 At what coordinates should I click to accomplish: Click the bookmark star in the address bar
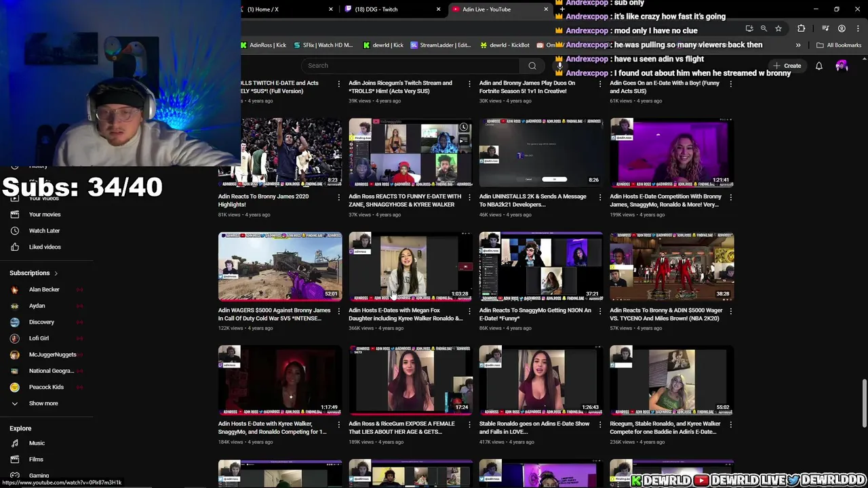click(778, 28)
